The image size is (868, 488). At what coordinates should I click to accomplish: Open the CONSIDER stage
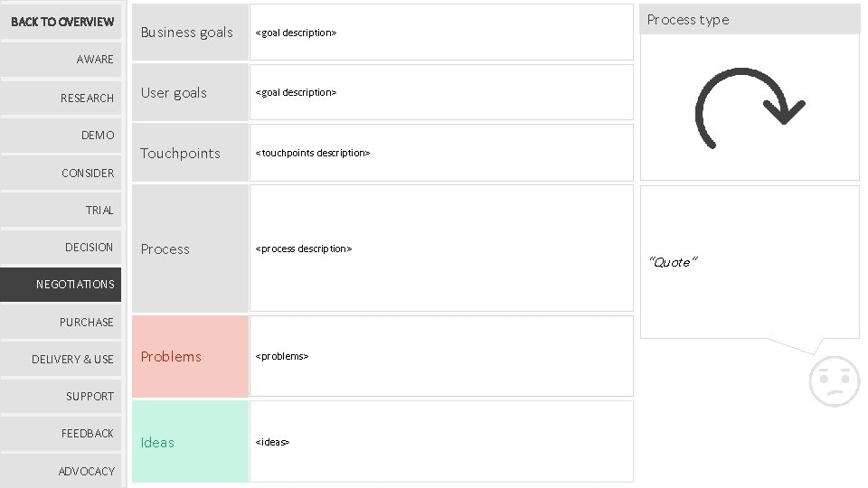pyautogui.click(x=62, y=173)
